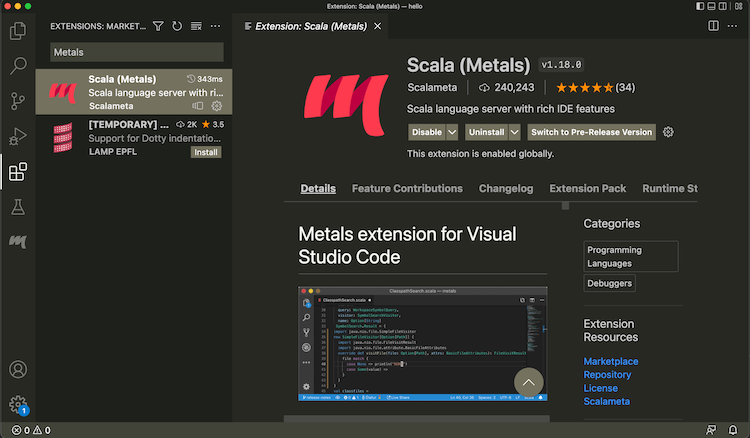This screenshot has height=438, width=750.
Task: Toggle bottom panel layout icon
Action: [x=711, y=6]
